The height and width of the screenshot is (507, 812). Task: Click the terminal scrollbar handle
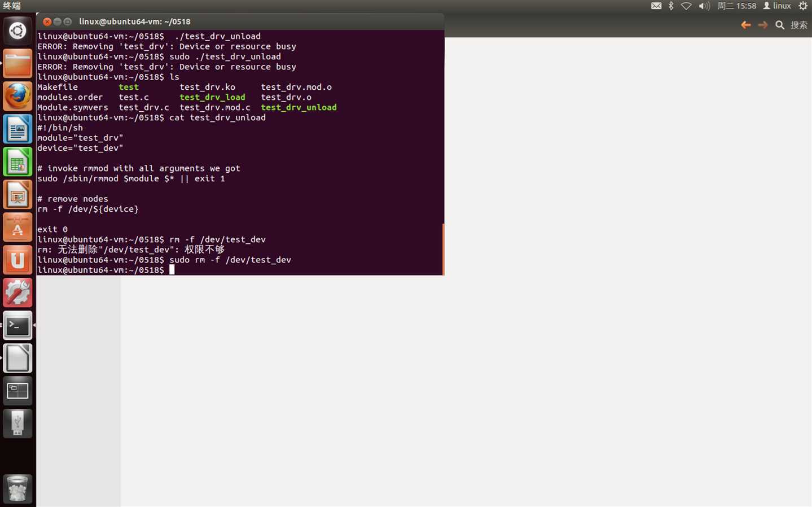coord(443,249)
